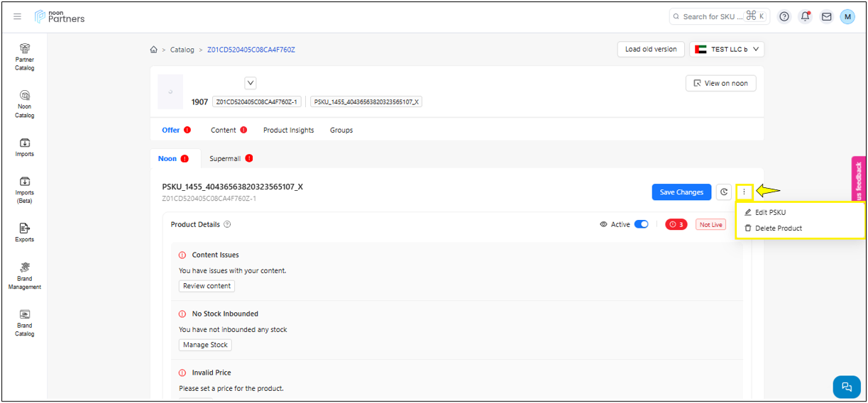Click the notifications bell icon
This screenshot has width=868, height=403.
point(806,16)
